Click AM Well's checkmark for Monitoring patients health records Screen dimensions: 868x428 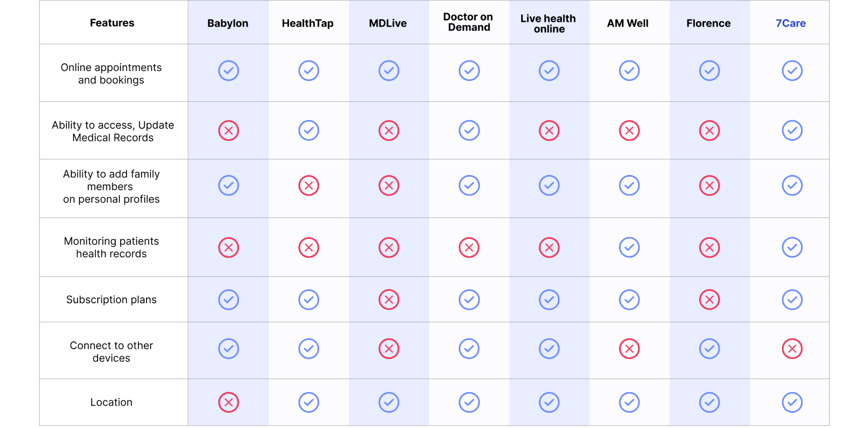(x=629, y=247)
